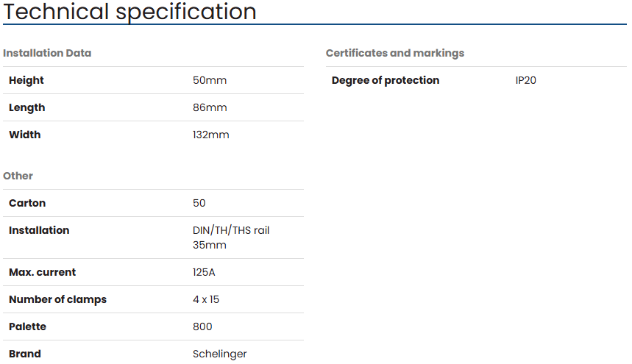
Task: Select the 50mm height value
Action: click(210, 80)
